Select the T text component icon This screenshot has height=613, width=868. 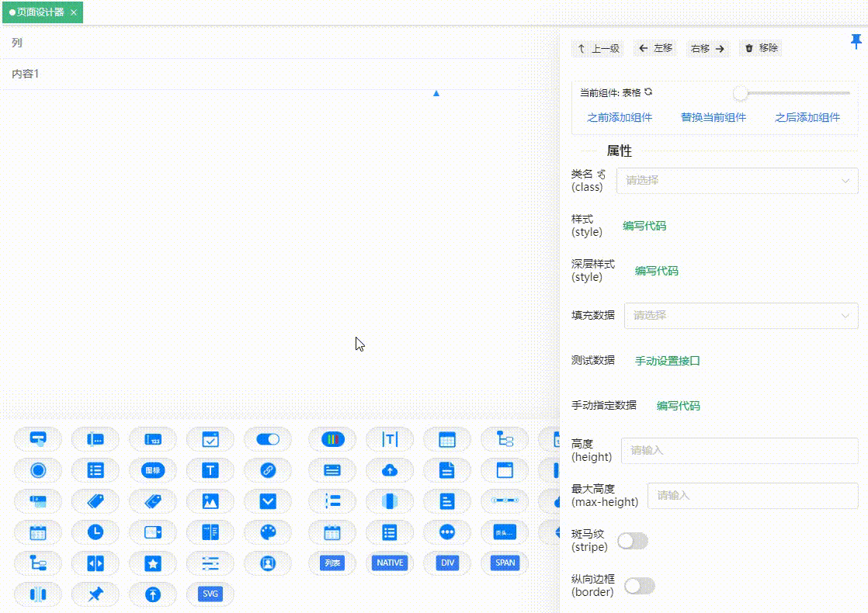coord(210,469)
